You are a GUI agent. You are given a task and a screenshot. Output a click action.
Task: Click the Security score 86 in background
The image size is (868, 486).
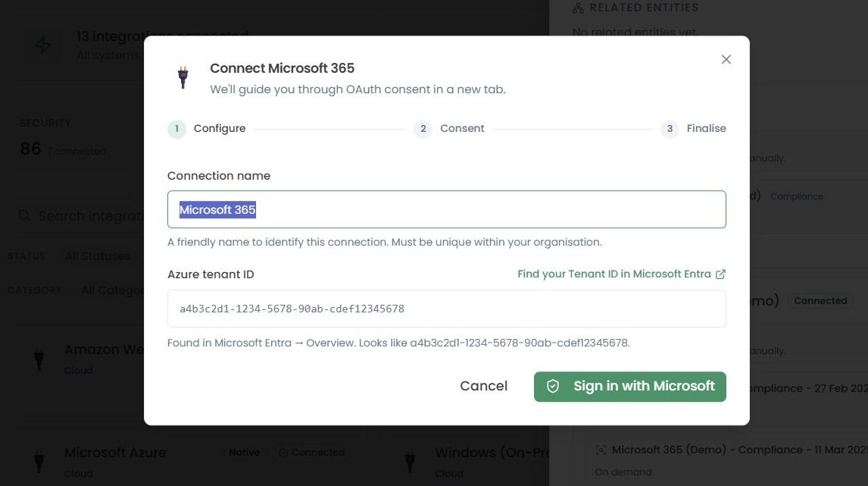[30, 149]
